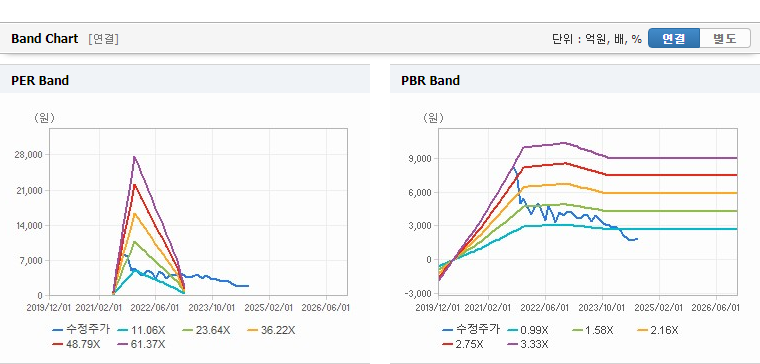Click 28,000 on PER Band y-axis
The width and height of the screenshot is (760, 364).
coord(30,155)
